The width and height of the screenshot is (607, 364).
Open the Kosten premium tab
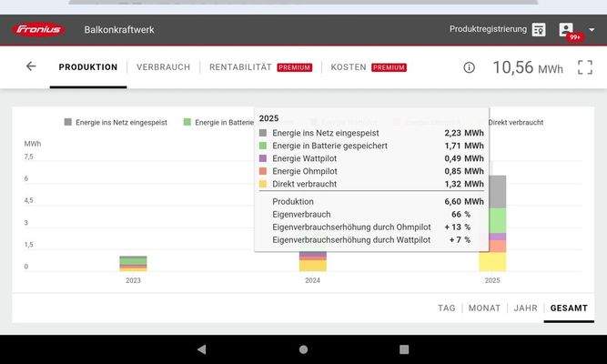click(368, 67)
